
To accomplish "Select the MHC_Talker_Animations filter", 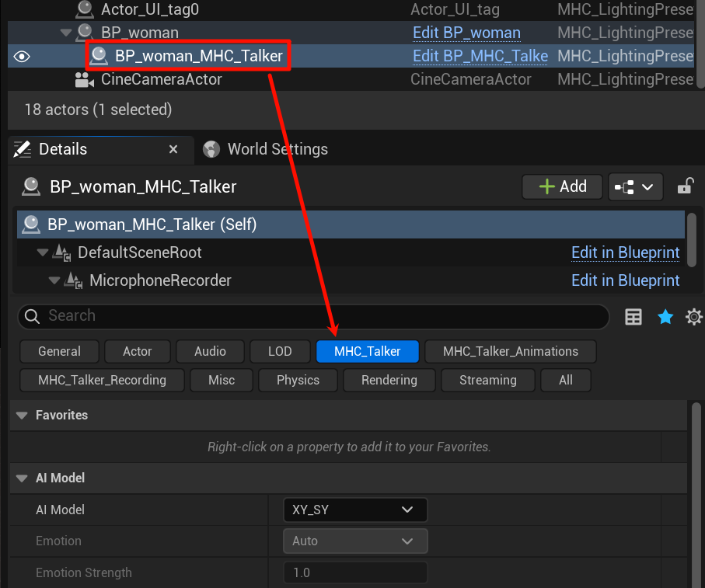I will pyautogui.click(x=510, y=351).
